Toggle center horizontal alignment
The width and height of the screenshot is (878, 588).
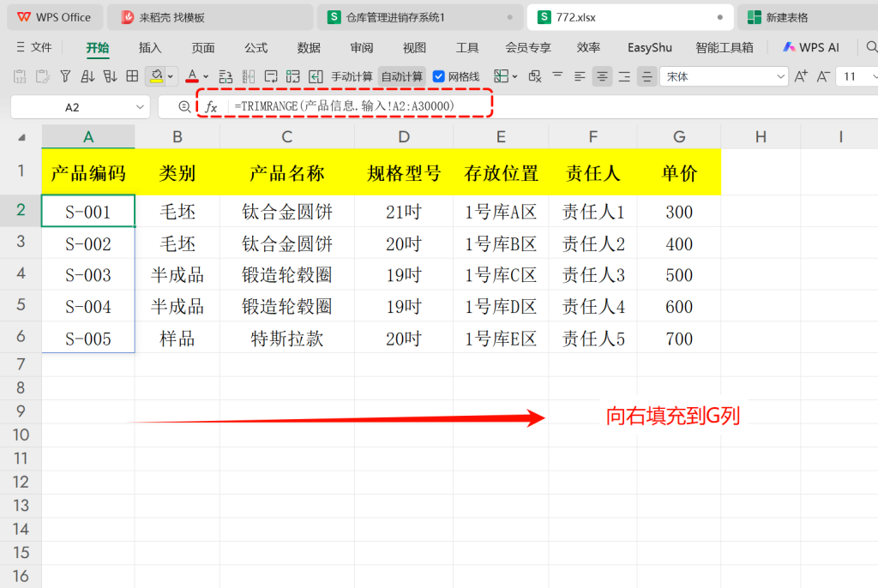pos(602,77)
